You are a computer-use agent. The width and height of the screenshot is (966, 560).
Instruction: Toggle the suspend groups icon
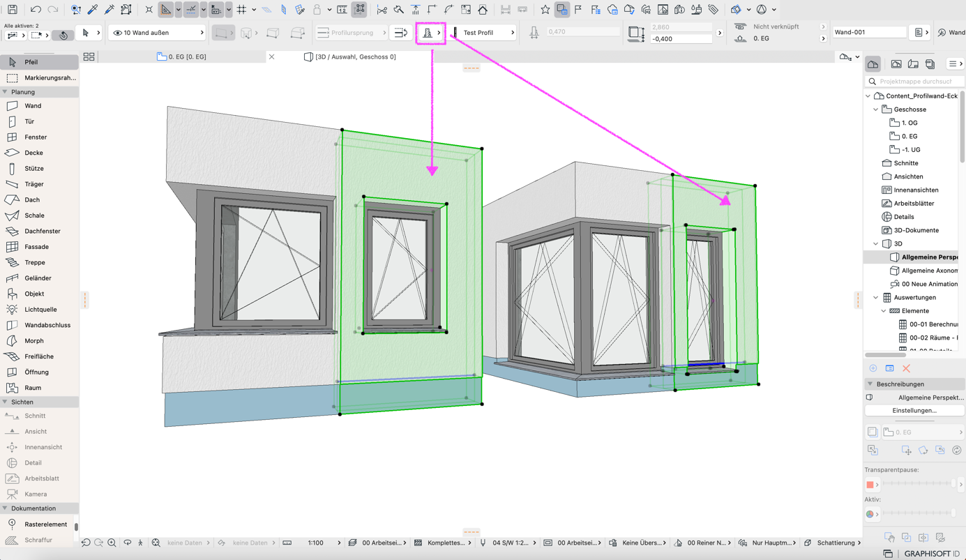(x=360, y=10)
